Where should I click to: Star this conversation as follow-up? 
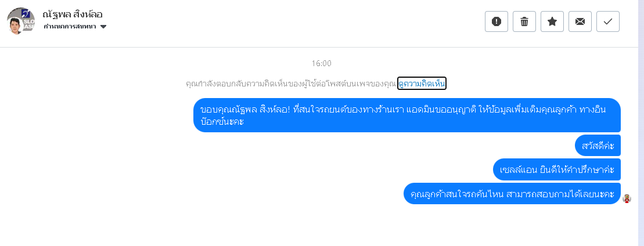[552, 21]
